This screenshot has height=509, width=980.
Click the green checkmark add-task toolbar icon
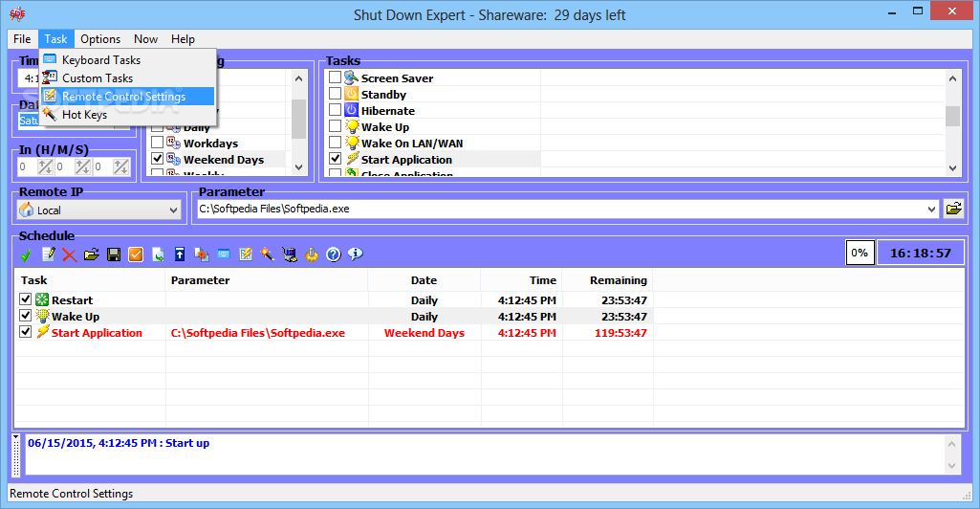[x=26, y=254]
